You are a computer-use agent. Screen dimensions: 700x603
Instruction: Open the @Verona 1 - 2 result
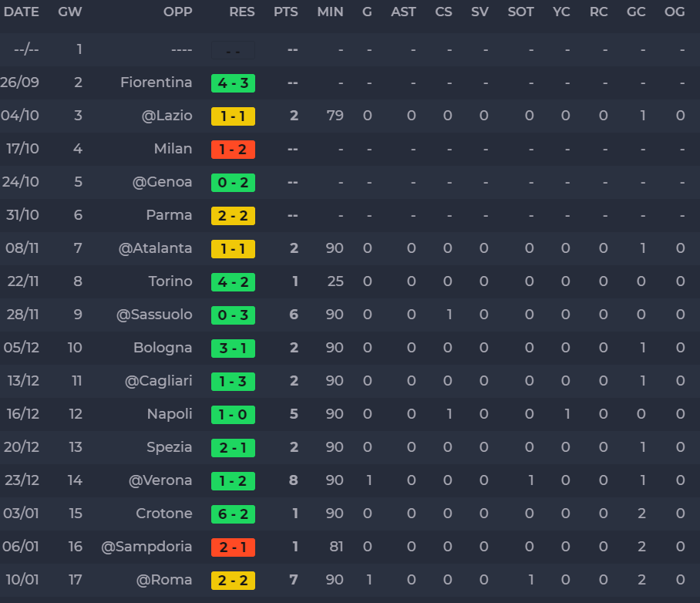233,481
